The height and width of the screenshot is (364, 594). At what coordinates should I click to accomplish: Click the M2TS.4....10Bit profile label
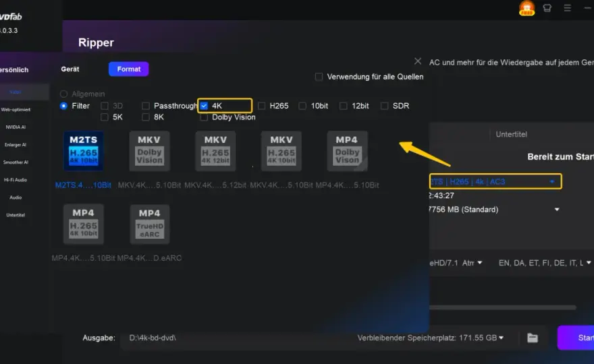(x=83, y=185)
